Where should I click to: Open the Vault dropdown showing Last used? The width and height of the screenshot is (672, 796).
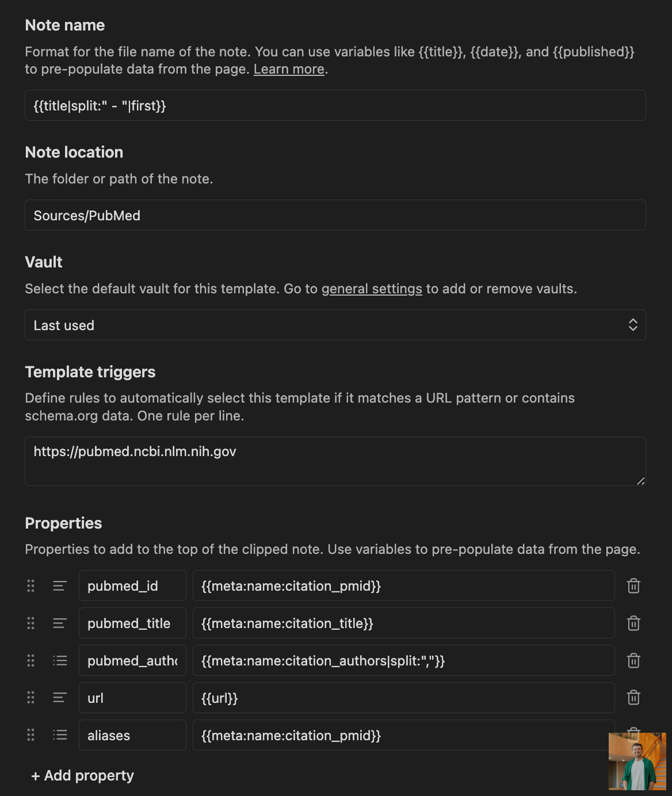pos(335,325)
